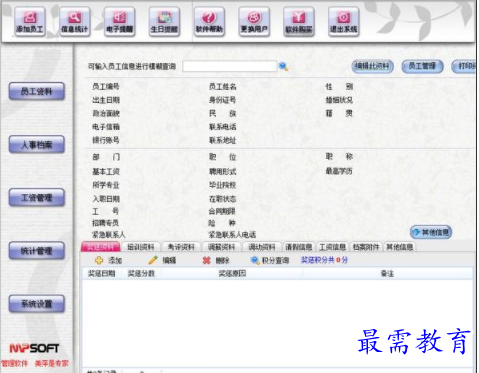Open 软件帮助 from the toolbar
This screenshot has width=479, height=373.
(209, 22)
